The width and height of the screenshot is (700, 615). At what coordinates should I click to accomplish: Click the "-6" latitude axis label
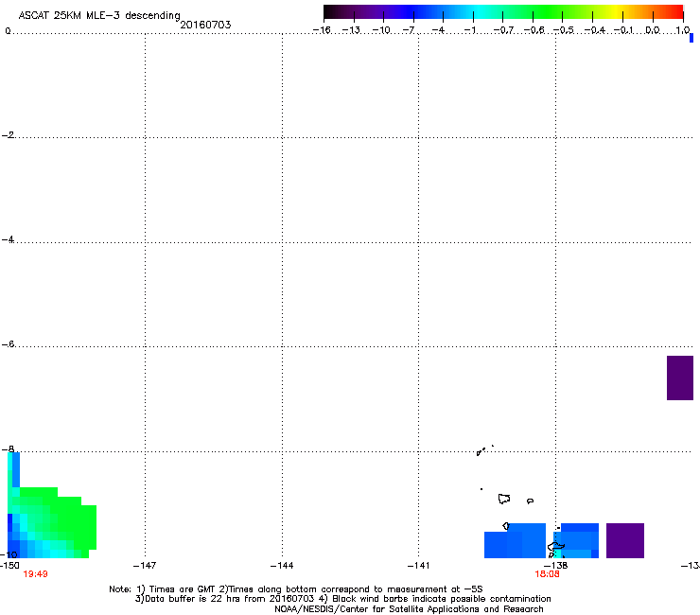point(8,343)
